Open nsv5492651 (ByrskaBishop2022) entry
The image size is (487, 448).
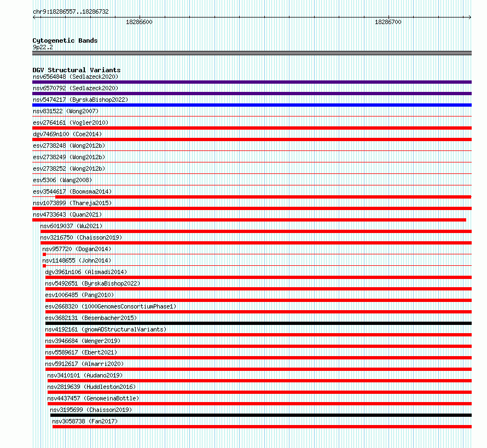coord(92,283)
